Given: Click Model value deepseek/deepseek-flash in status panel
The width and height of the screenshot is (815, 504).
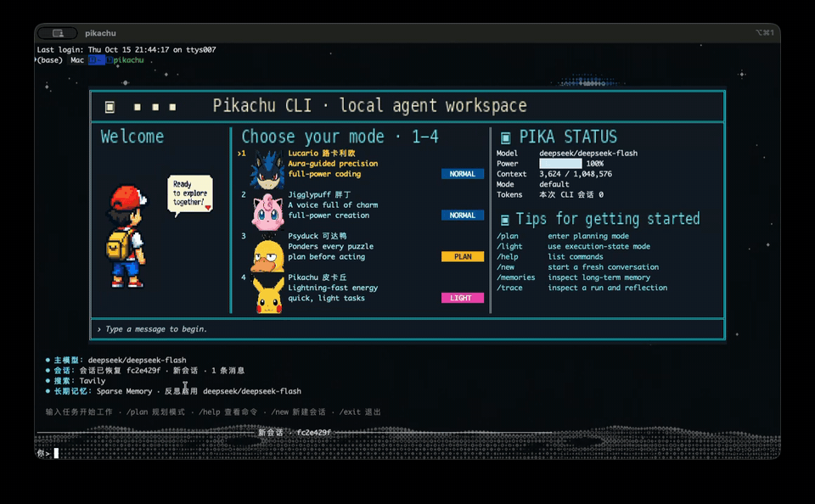Looking at the screenshot, I should tap(588, 154).
